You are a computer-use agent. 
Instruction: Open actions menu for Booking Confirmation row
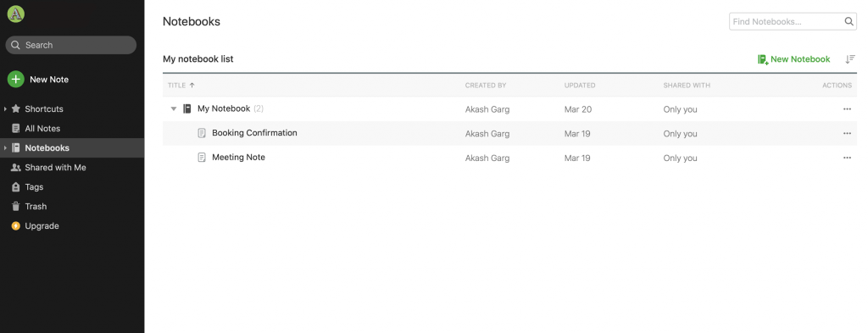847,133
